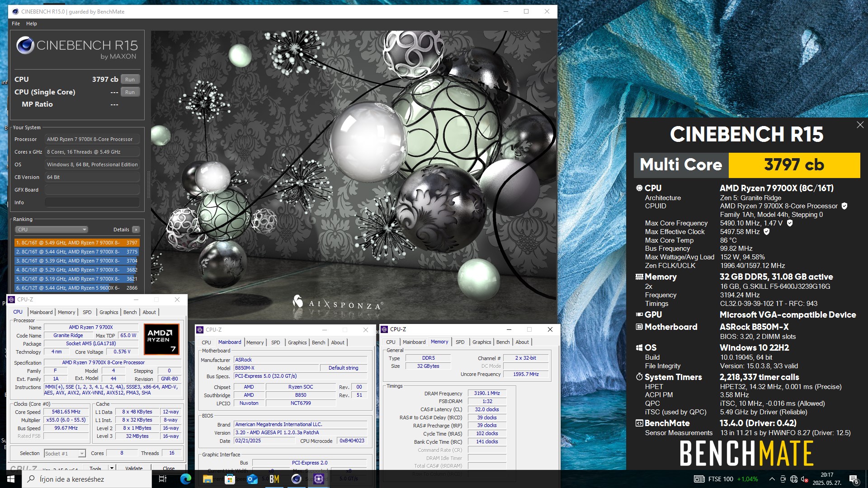
Task: Select ranking entry 1 at 5.49 GHz
Action: click(77, 243)
